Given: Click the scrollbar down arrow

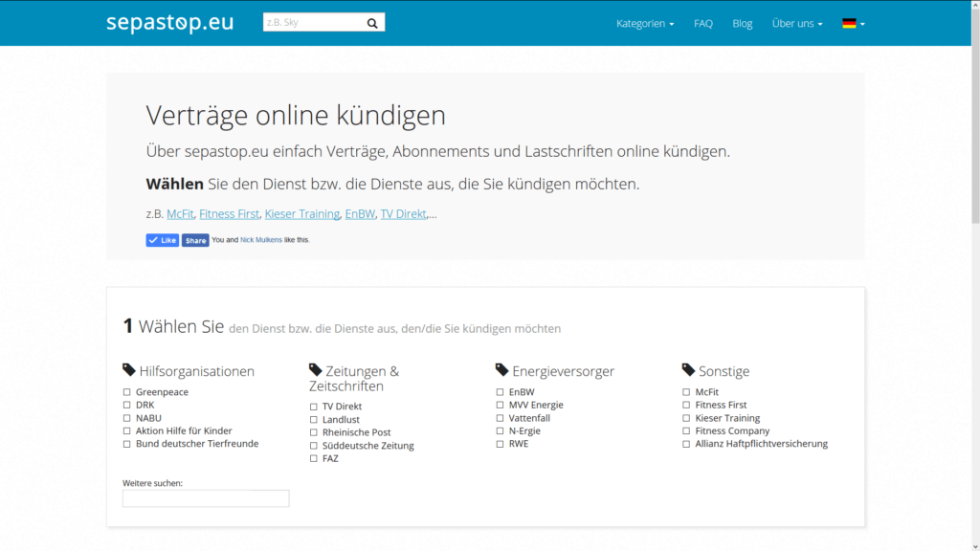Looking at the screenshot, I should pyautogui.click(x=975, y=546).
